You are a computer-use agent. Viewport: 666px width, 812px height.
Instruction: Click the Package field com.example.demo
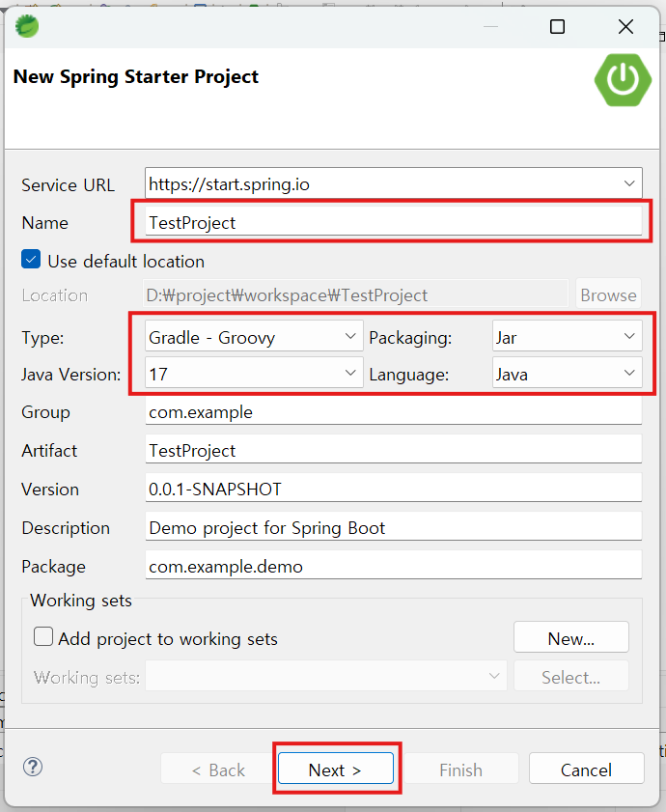[x=394, y=566]
